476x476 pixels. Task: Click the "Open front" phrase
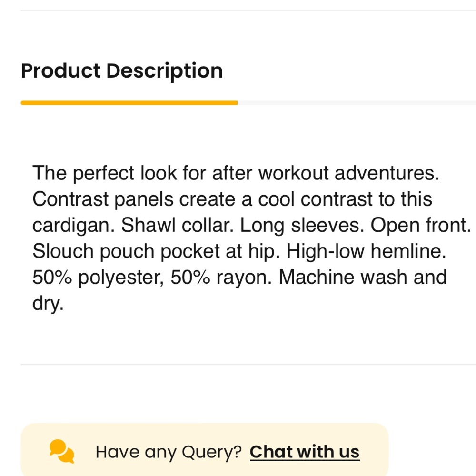[x=421, y=225]
